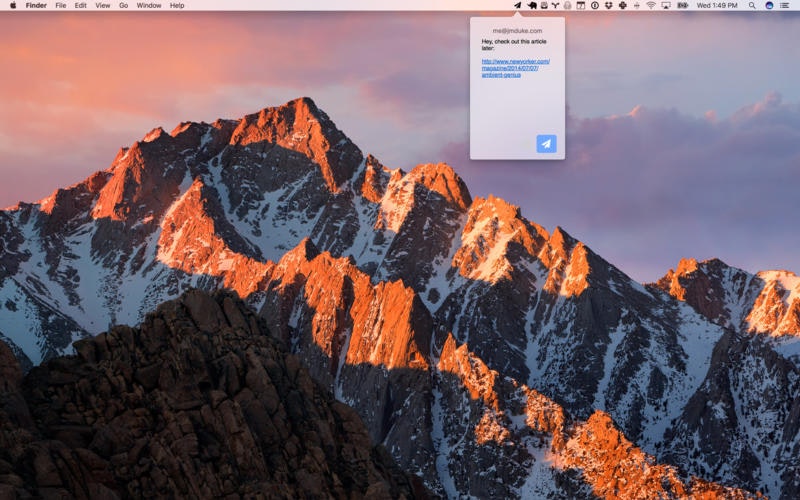Open the Apple menu
Image resolution: width=800 pixels, height=500 pixels.
[13, 5]
